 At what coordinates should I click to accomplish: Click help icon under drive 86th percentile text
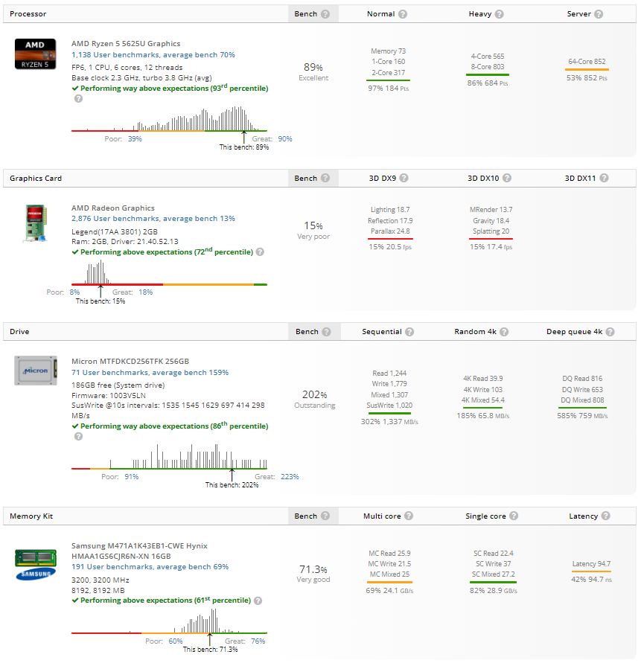pyautogui.click(x=78, y=436)
